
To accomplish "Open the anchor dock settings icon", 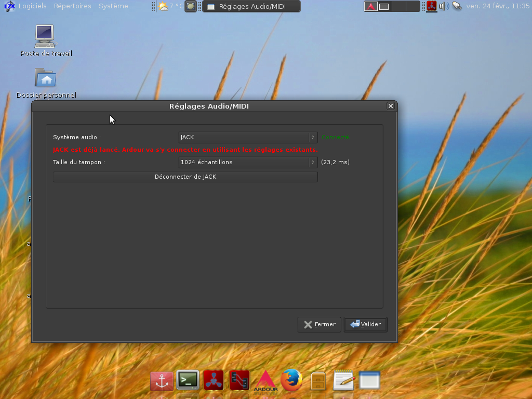I will tap(162, 381).
